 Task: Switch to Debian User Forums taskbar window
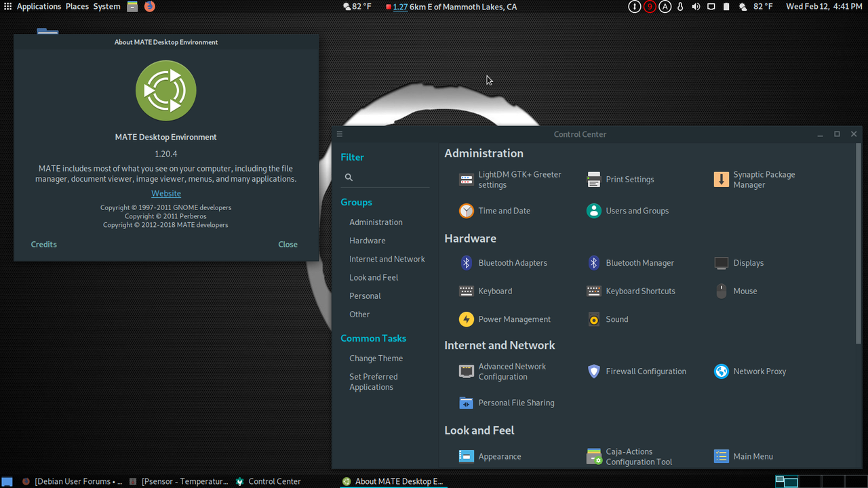pos(72,481)
